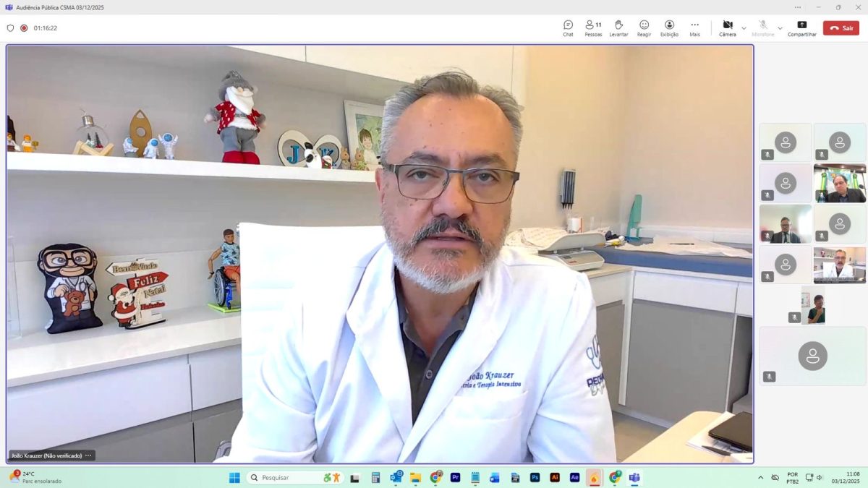Toggle the Câmera on
Viewport: 868px width, 488px height.
(x=727, y=27)
